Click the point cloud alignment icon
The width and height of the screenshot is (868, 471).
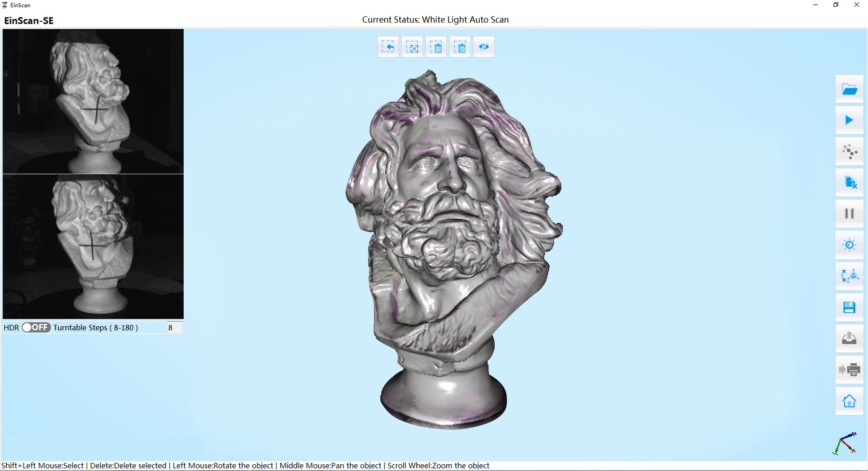pos(849,152)
